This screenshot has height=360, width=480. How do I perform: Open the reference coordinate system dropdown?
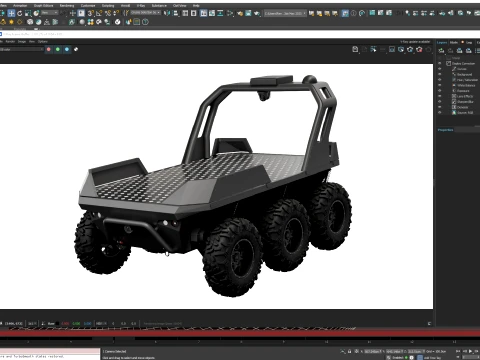(x=50, y=13)
